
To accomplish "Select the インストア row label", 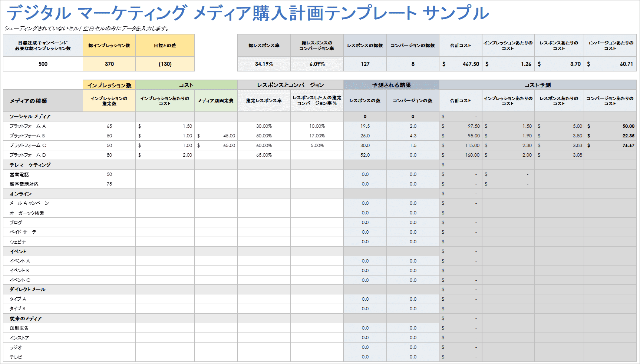I will point(19,338).
